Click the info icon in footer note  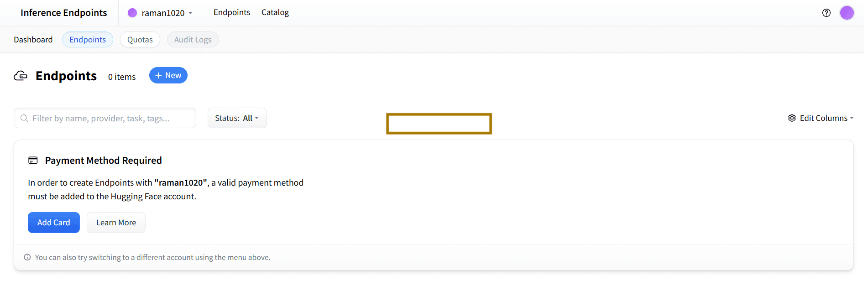point(27,257)
